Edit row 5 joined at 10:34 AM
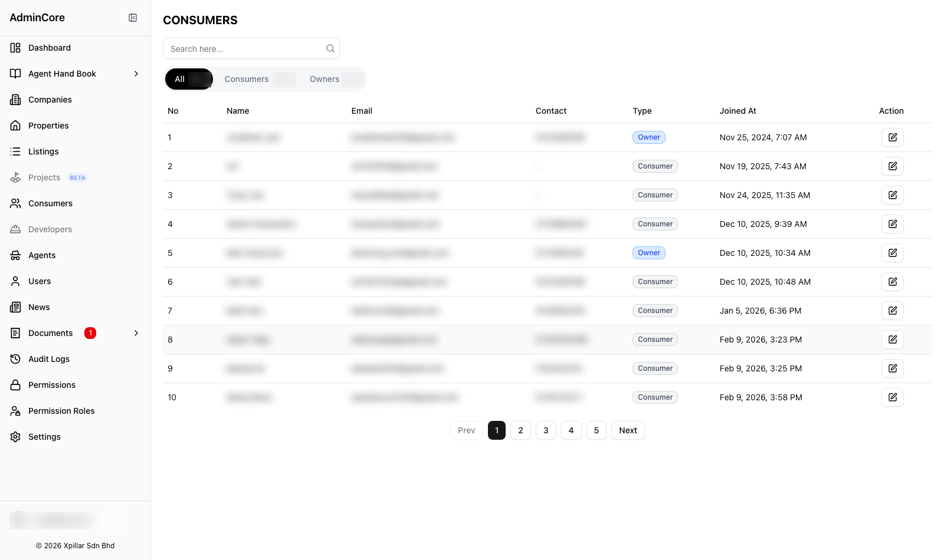The width and height of the screenshot is (944, 560). (893, 253)
